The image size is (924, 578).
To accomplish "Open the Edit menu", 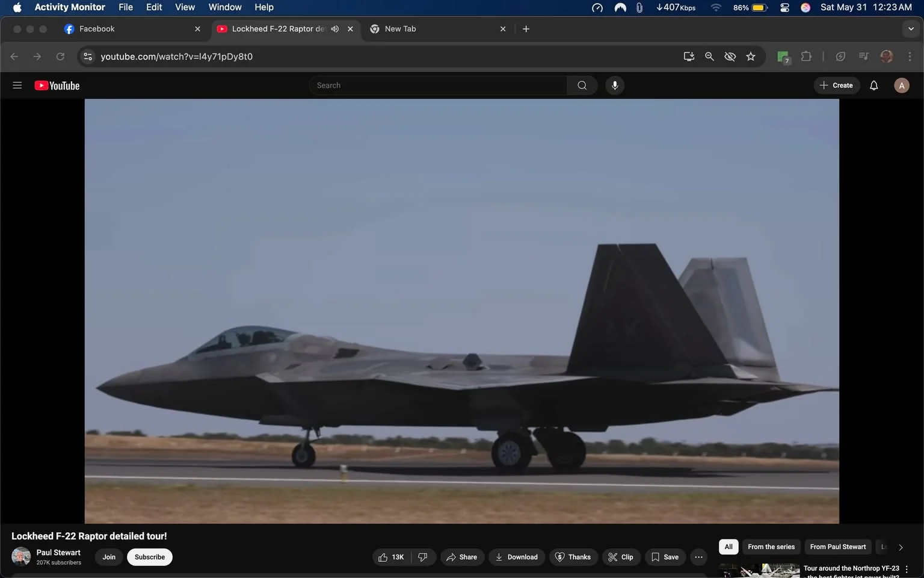I will coord(154,7).
